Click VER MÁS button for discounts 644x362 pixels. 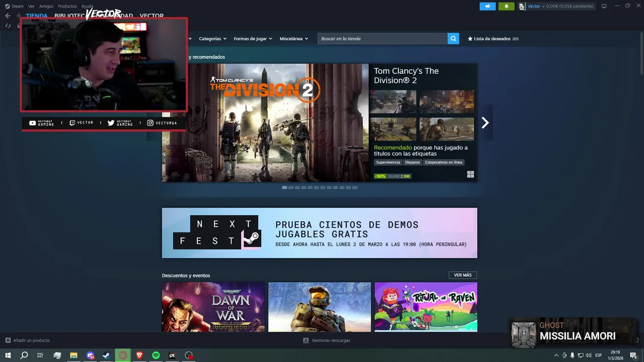pyautogui.click(x=463, y=275)
